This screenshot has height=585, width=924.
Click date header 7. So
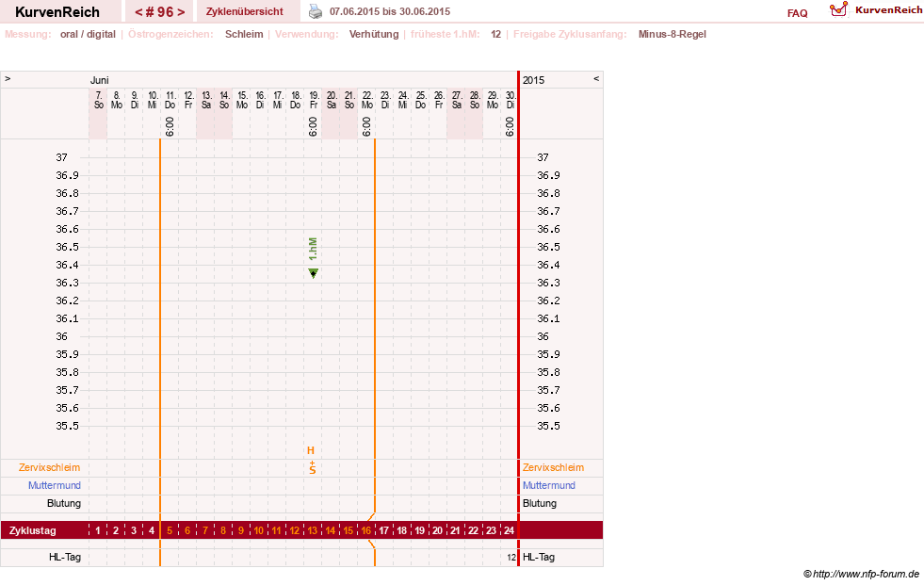(98, 100)
